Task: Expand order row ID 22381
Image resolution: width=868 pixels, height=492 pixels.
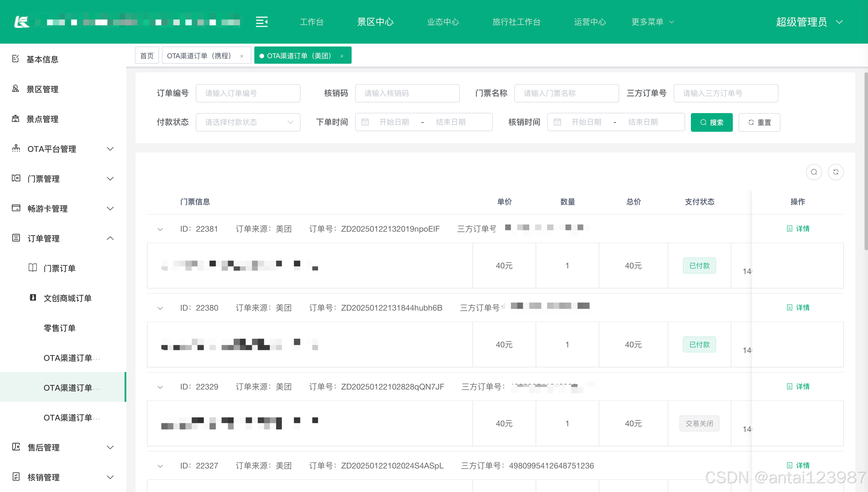Action: coord(160,229)
